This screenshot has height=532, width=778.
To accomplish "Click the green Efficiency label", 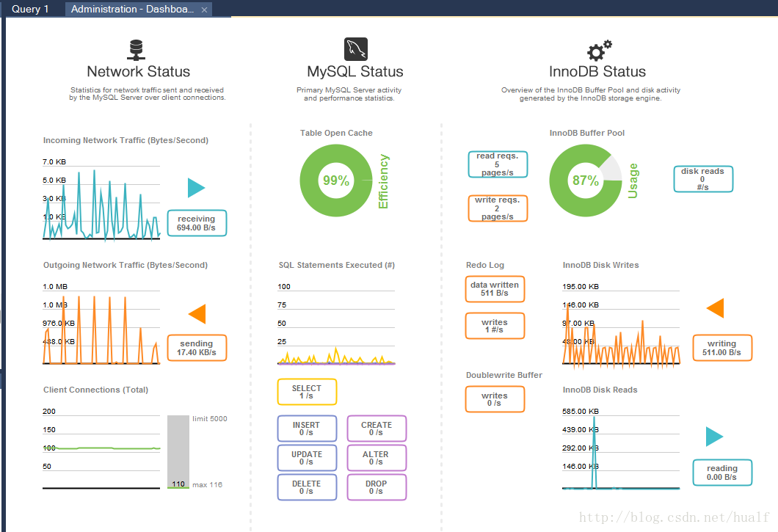I will tap(384, 181).
